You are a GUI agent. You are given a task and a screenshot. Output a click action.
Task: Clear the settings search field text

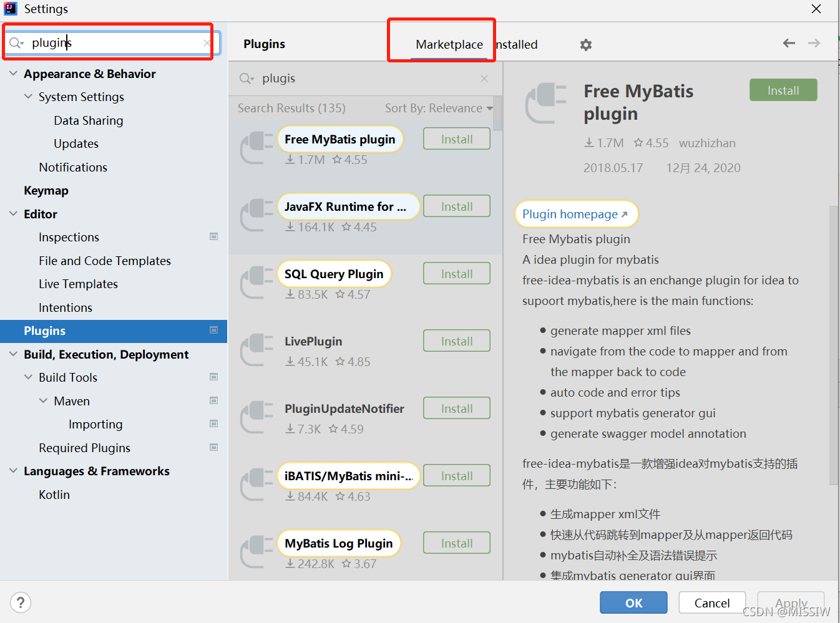pyautogui.click(x=207, y=43)
